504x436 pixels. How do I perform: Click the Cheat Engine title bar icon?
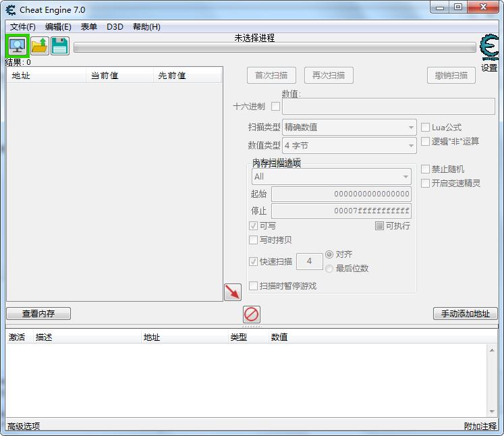tap(11, 10)
